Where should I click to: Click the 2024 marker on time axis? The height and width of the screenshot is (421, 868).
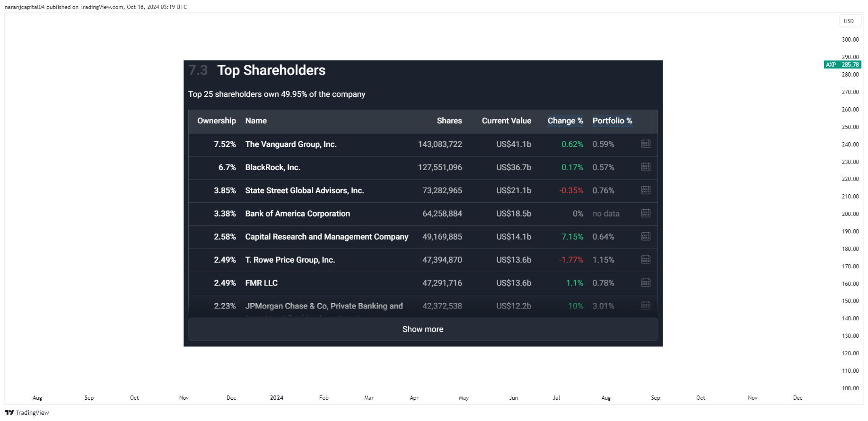pos(277,398)
